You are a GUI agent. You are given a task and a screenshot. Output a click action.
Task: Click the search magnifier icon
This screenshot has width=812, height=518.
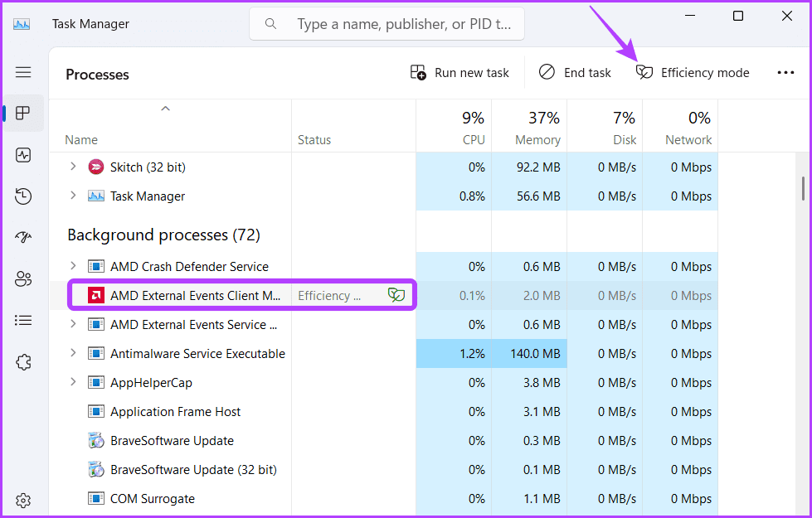(x=270, y=24)
